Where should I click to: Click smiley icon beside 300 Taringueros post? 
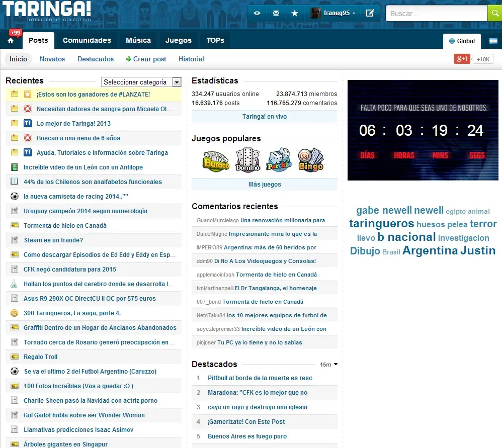15,313
